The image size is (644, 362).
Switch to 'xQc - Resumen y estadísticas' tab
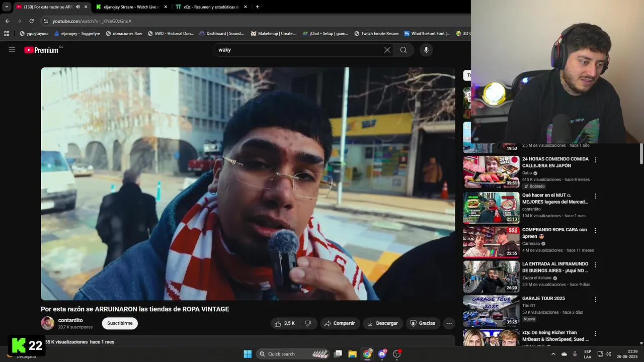point(211,7)
